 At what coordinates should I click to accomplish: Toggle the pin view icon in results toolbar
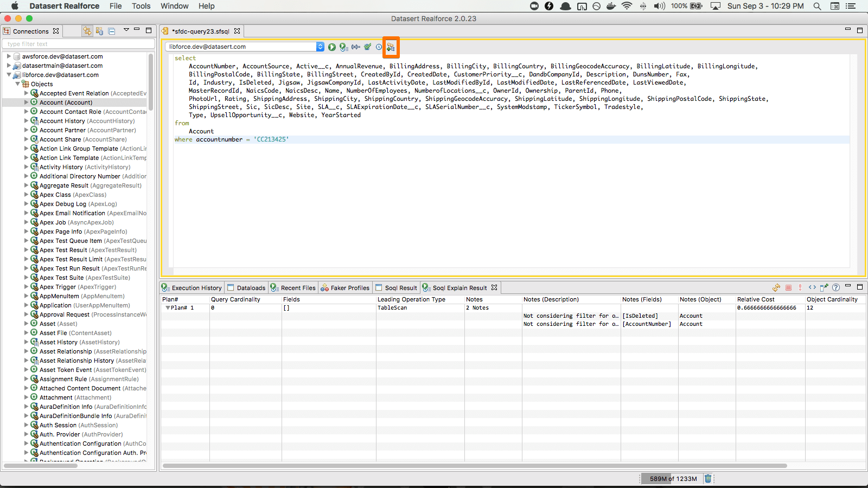[824, 288]
